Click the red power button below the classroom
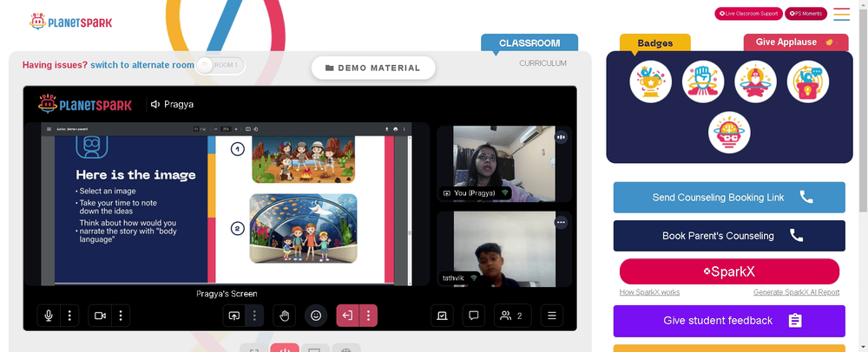The image size is (868, 352). click(285, 349)
